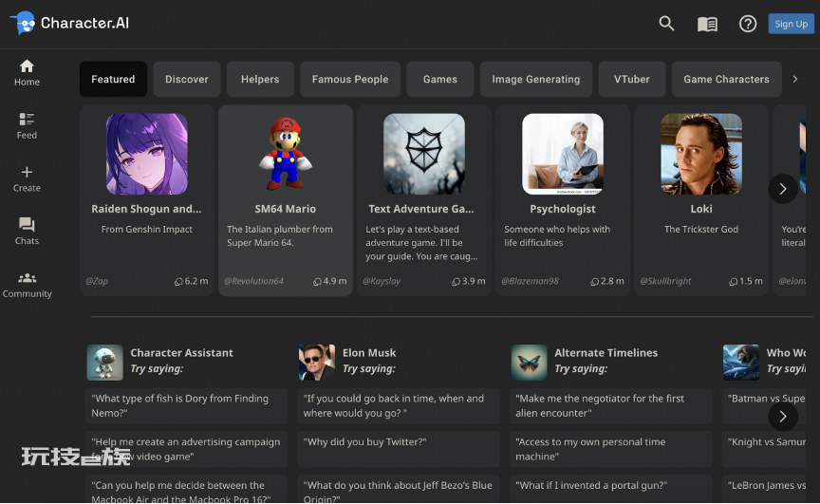The width and height of the screenshot is (820, 504).
Task: Open the Famous People tab
Action: click(x=350, y=79)
